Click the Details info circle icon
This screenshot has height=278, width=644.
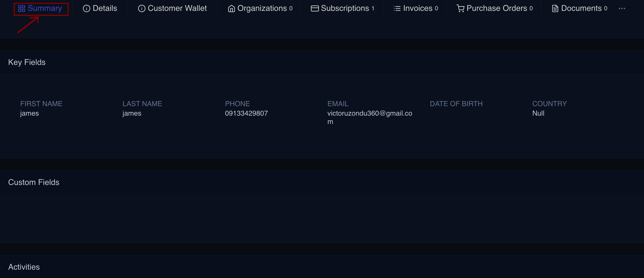pyautogui.click(x=86, y=9)
